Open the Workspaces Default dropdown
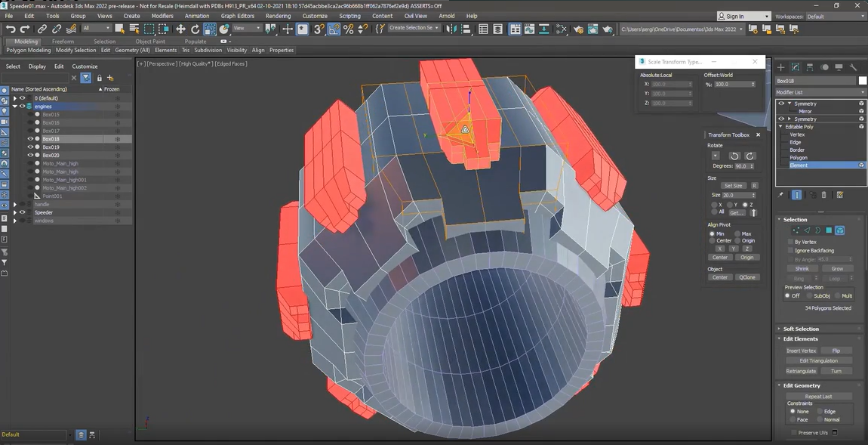The image size is (868, 445). tap(836, 17)
